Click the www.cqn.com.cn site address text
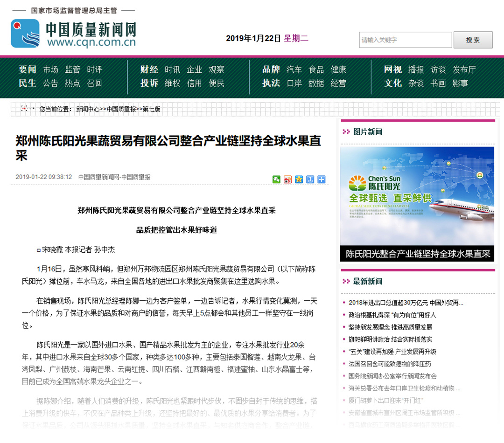This screenshot has height=443, width=504. (x=91, y=42)
